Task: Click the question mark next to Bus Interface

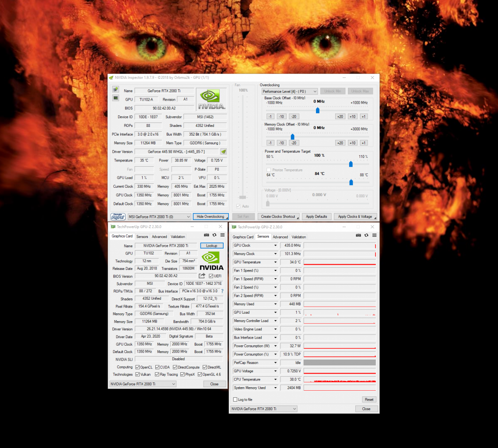Action: coord(222,291)
